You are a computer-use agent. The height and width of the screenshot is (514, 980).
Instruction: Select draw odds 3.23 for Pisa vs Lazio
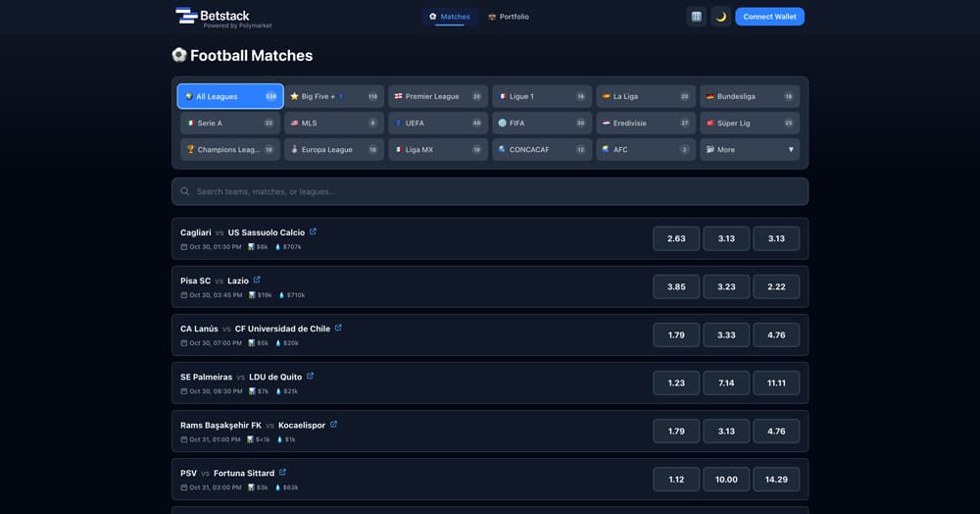pyautogui.click(x=726, y=286)
